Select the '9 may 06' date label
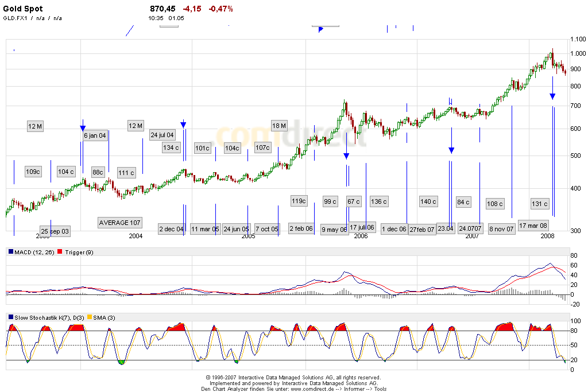 (335, 230)
